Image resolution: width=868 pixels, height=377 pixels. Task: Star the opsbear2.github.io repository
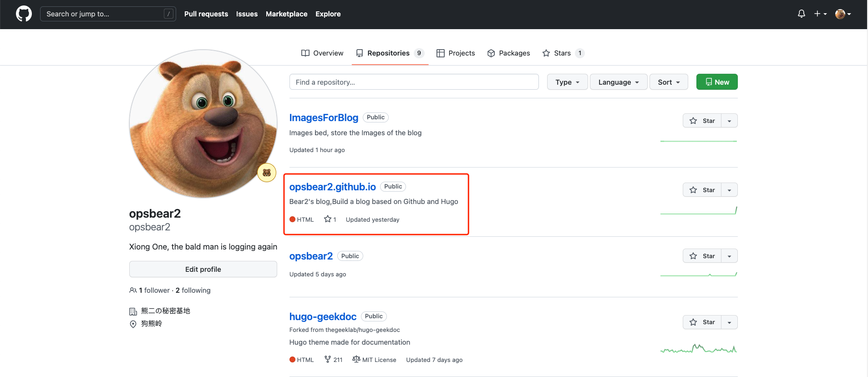702,190
